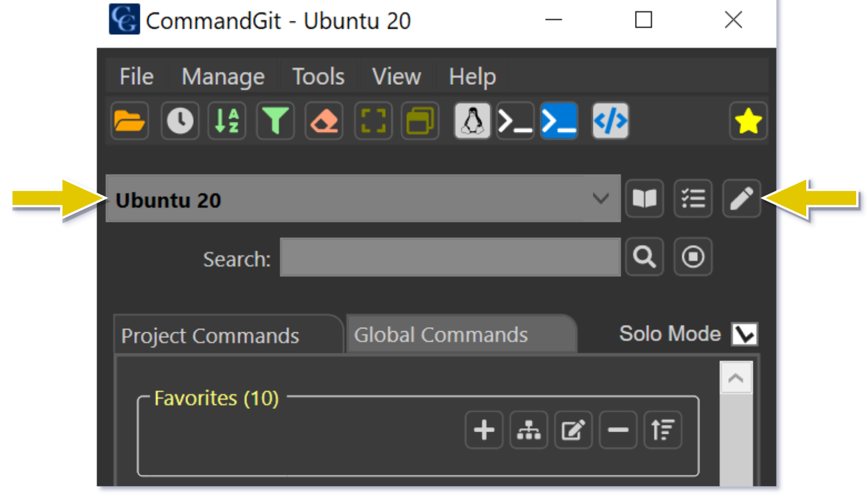Expand the Ubuntu 20 project dropdown
This screenshot has width=868, height=499.
pyautogui.click(x=600, y=199)
